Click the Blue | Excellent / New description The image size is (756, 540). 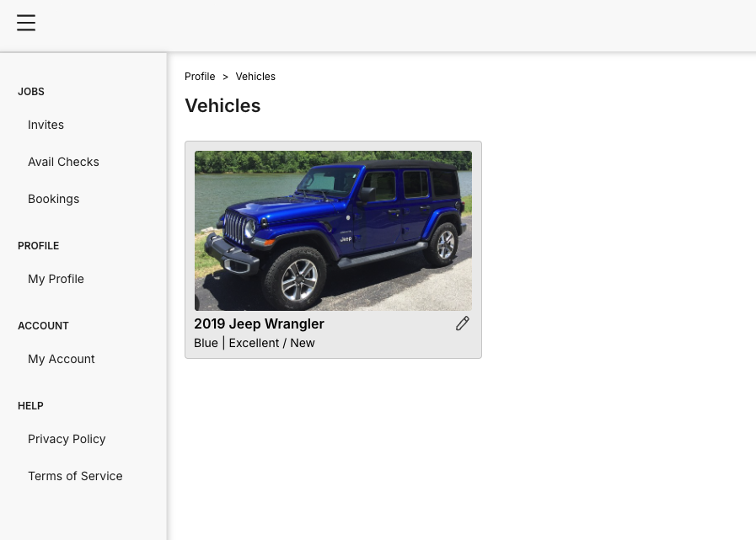(x=254, y=343)
